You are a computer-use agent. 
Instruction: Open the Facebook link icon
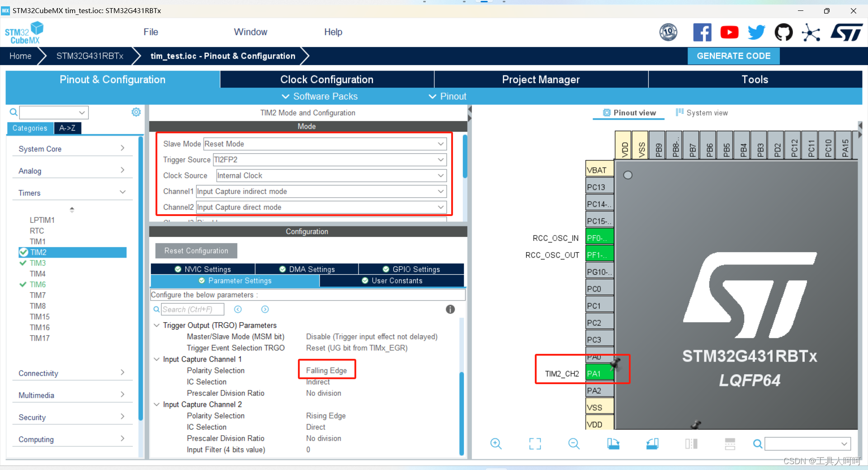(x=702, y=32)
